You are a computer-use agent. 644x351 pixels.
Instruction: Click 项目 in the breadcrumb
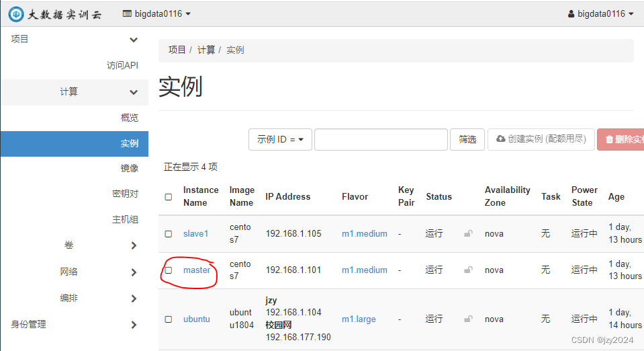(x=177, y=50)
